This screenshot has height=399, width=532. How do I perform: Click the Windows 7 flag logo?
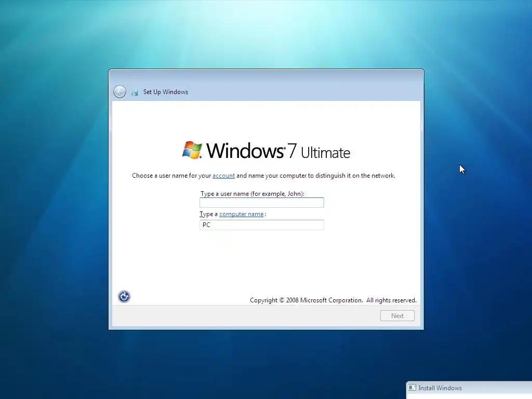[192, 150]
